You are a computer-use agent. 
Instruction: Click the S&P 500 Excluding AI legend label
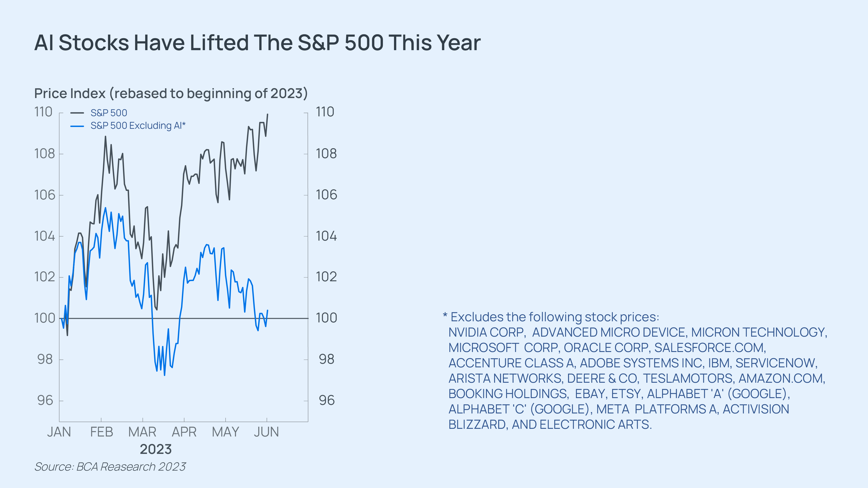point(138,126)
